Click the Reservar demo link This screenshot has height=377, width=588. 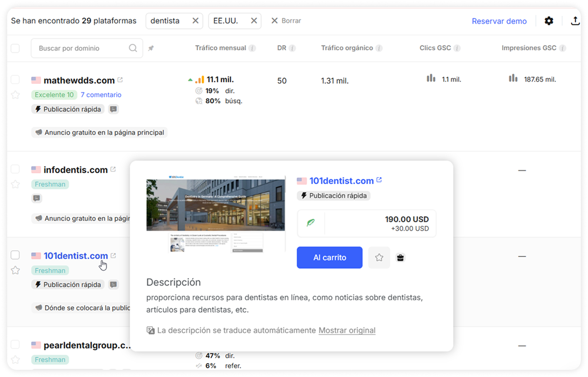[x=499, y=21]
